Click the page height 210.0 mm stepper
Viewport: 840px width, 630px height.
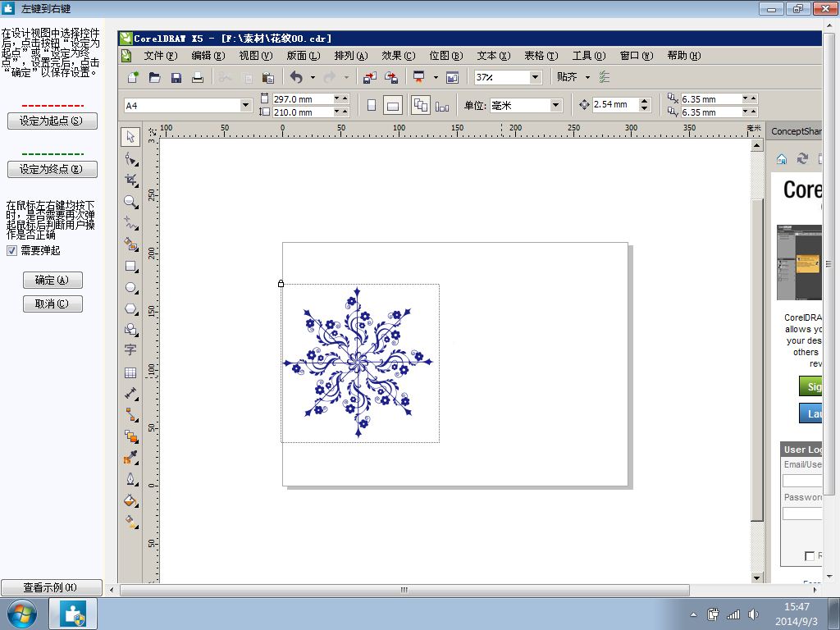tap(340, 112)
